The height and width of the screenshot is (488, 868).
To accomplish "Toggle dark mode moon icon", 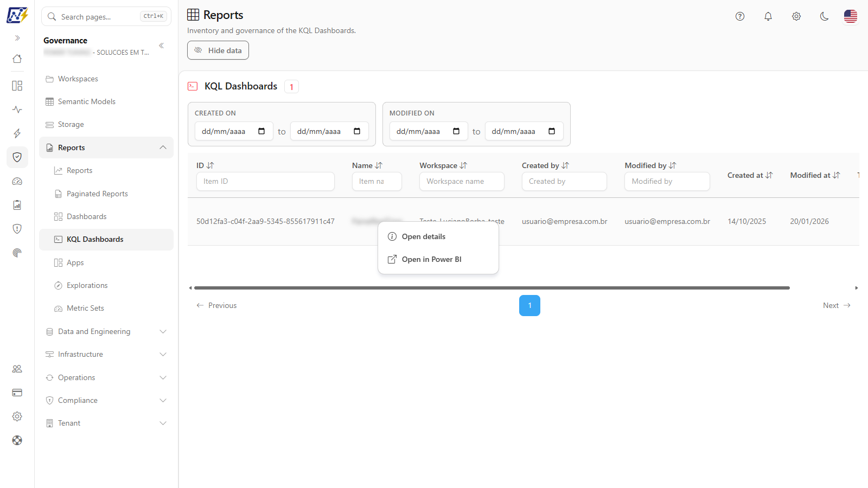I will [x=825, y=16].
